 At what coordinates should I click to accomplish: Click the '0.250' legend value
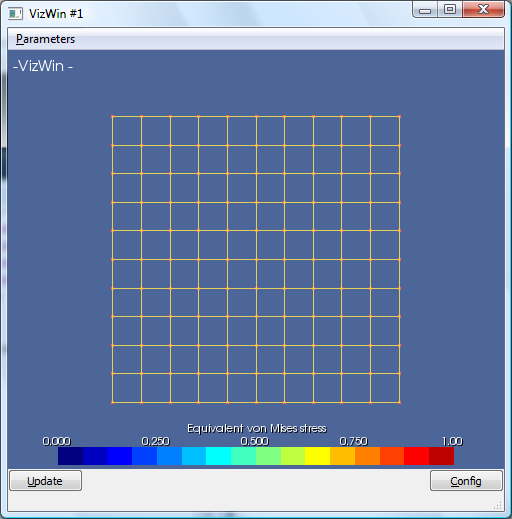pyautogui.click(x=155, y=441)
